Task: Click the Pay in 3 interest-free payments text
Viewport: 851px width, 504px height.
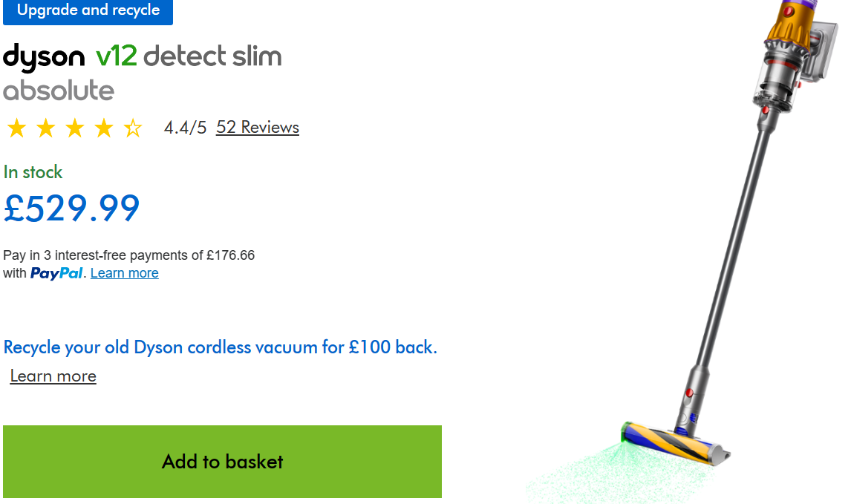Action: point(128,255)
